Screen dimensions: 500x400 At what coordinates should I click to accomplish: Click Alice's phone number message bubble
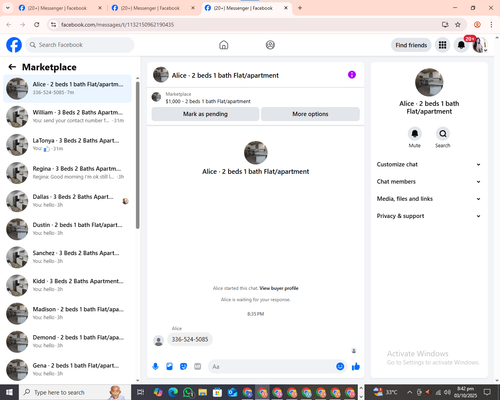click(x=190, y=339)
